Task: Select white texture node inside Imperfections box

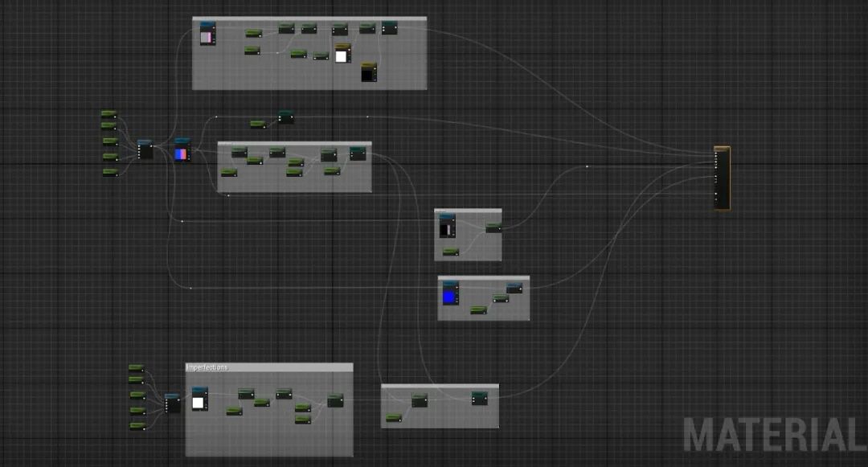Action: [200, 399]
